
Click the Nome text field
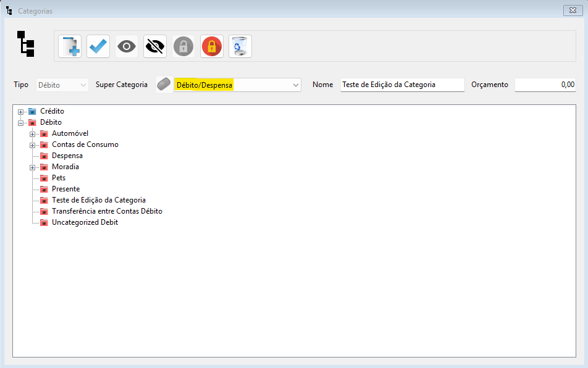click(401, 85)
